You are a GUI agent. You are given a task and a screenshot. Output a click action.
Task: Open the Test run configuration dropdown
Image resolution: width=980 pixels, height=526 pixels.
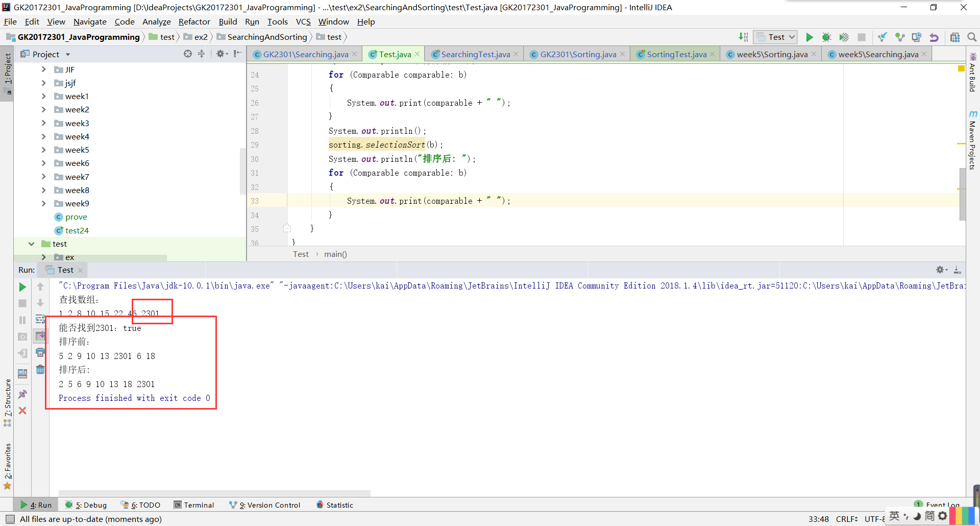(775, 37)
